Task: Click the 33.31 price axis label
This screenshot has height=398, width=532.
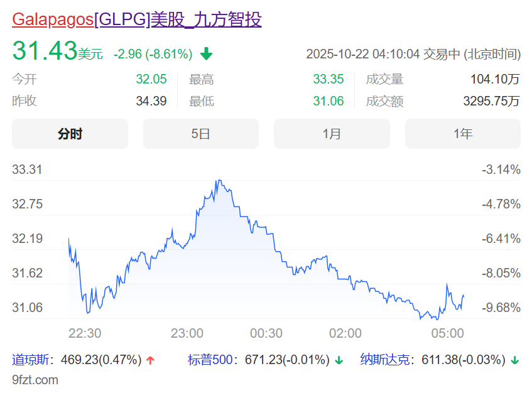Action: pos(27,169)
